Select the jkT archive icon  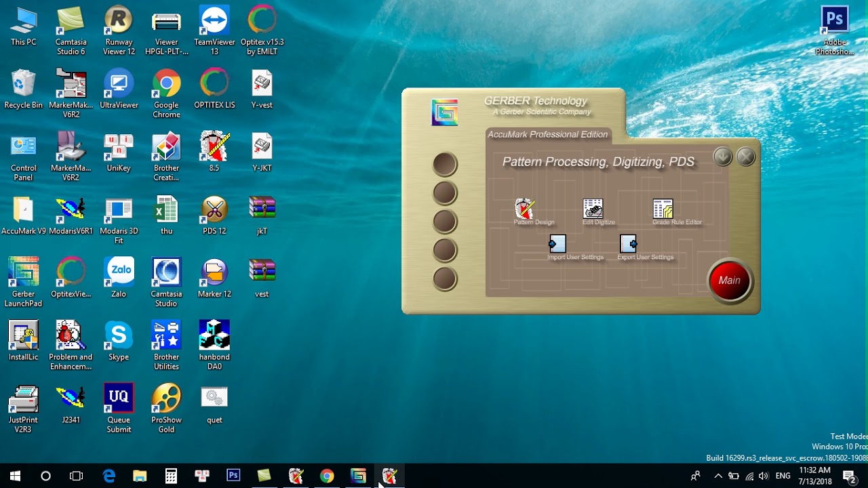coord(262,216)
